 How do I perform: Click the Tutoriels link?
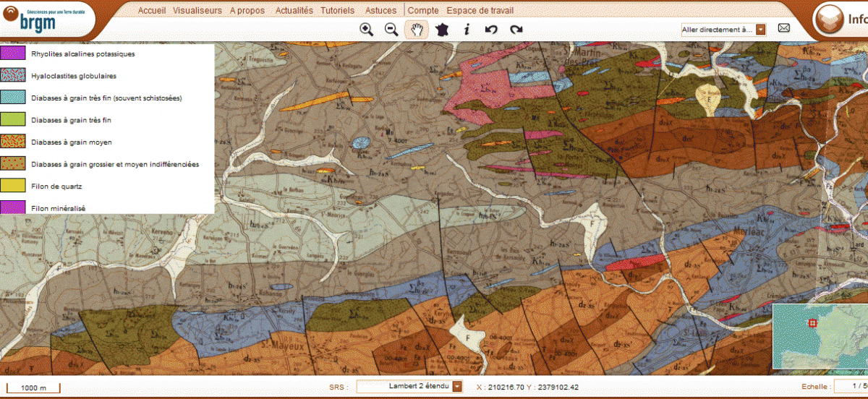click(x=339, y=11)
